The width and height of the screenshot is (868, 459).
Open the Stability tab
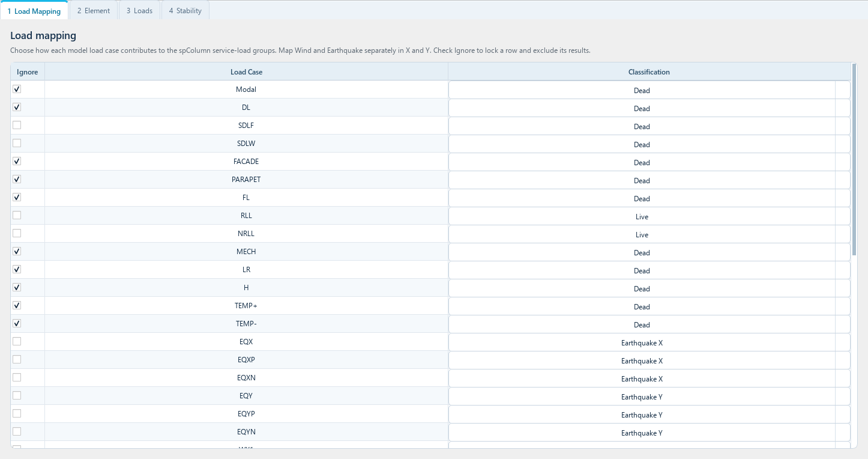[185, 11]
